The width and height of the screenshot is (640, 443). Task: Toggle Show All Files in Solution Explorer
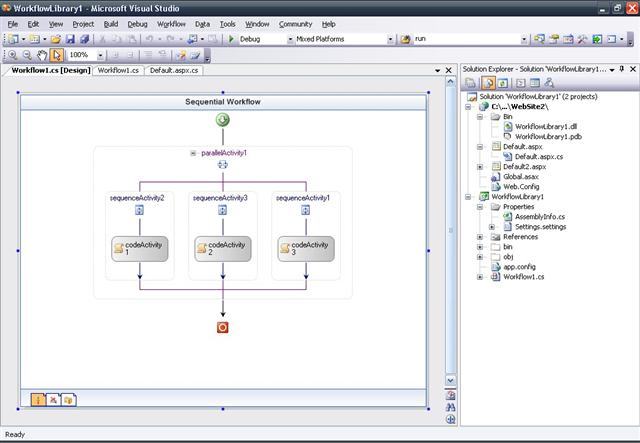tap(488, 83)
